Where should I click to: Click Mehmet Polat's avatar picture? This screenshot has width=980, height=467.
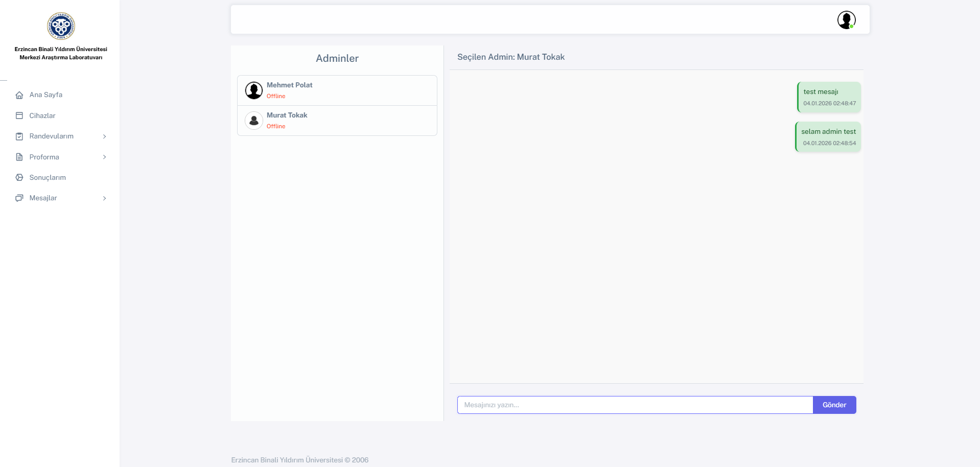click(254, 90)
